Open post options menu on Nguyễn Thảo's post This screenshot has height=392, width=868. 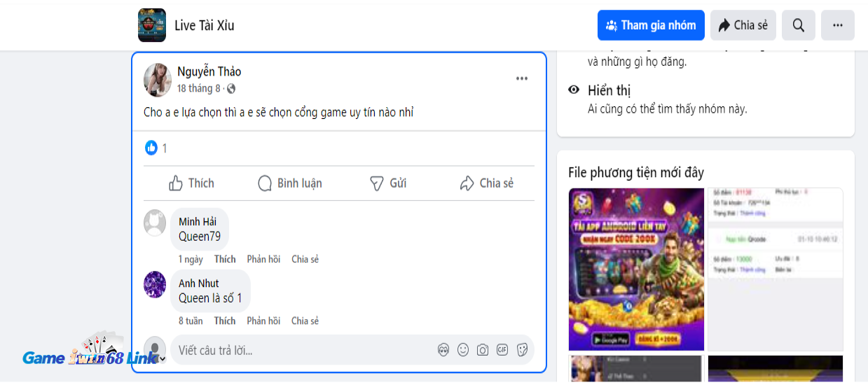[x=522, y=78]
